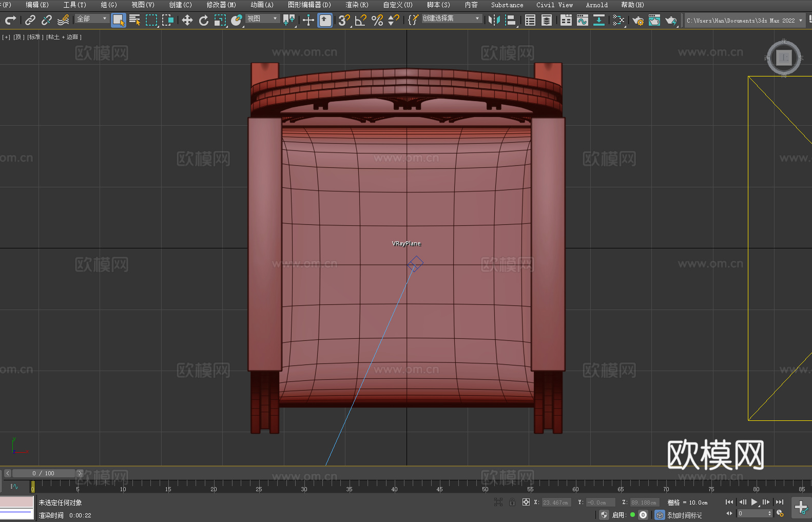Click the Z coordinate field

tap(644, 502)
